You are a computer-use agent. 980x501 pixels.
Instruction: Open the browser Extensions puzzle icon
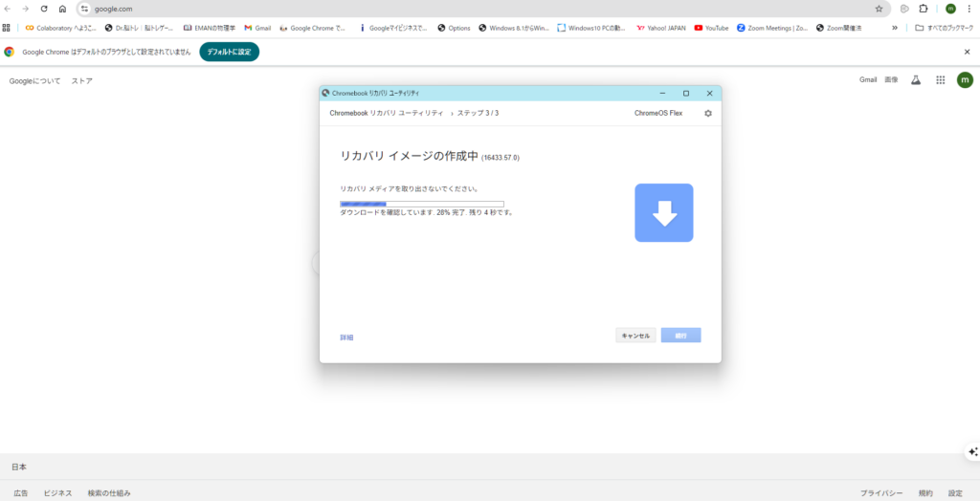coord(924,9)
